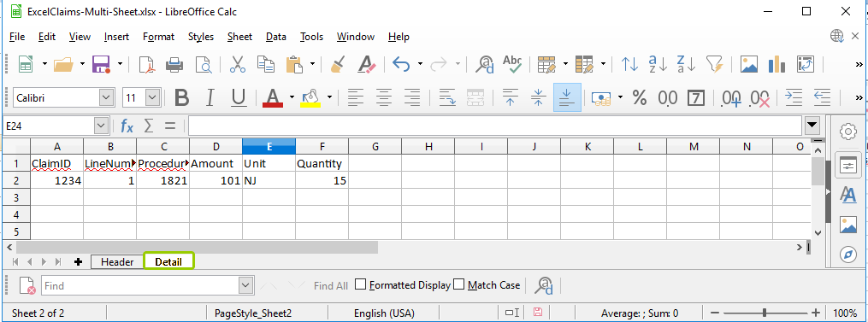Open the currency format dropdown arrow
Viewport: 868px width, 322px height.
coord(620,98)
